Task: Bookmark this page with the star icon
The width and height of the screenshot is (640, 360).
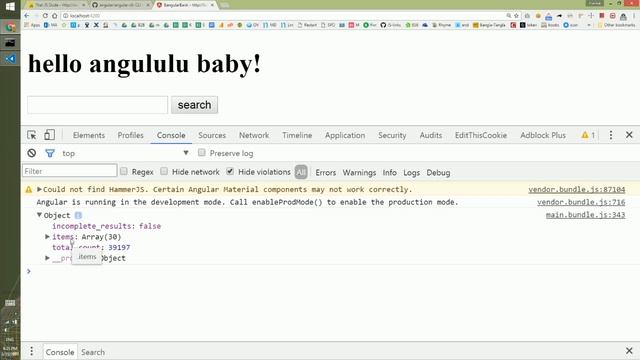Action: coord(516,16)
